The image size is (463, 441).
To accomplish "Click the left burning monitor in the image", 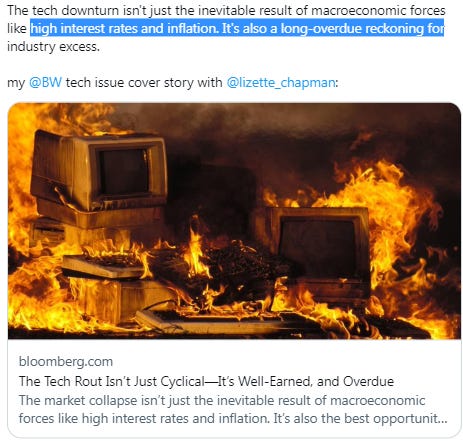I will (99, 173).
